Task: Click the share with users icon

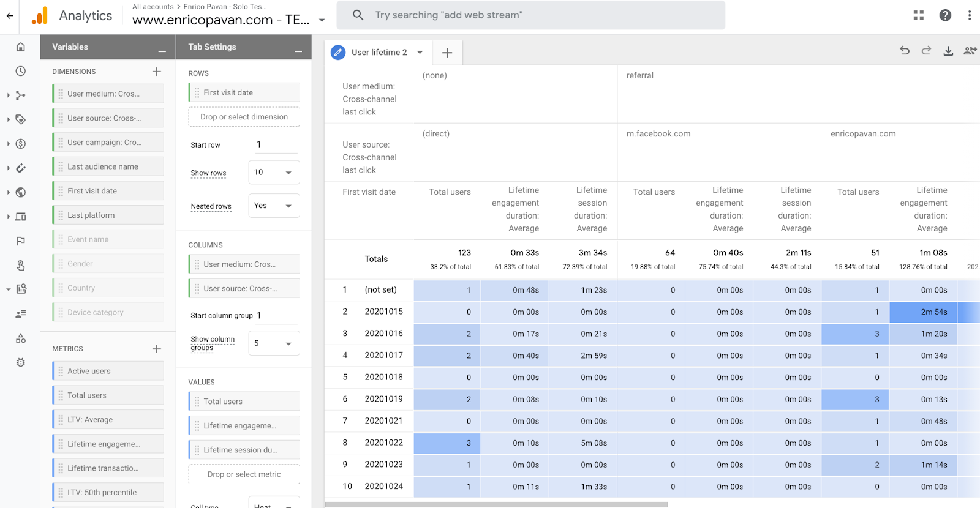Action: pos(970,51)
